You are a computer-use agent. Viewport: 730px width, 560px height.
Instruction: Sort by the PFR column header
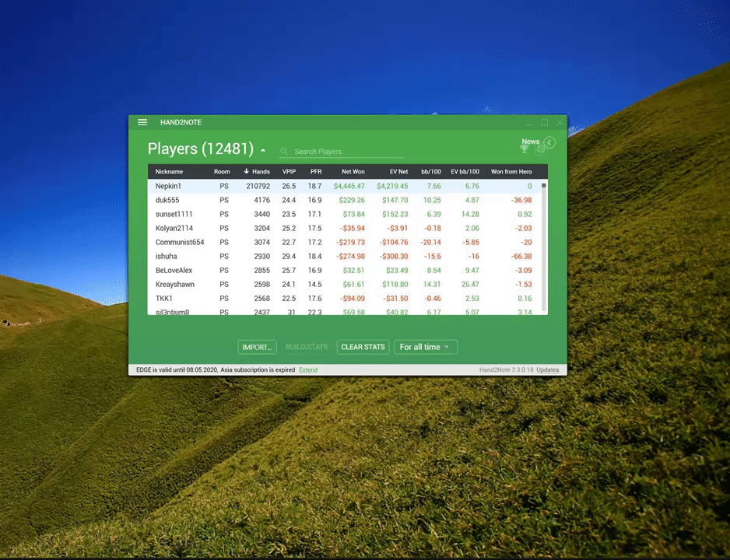316,172
